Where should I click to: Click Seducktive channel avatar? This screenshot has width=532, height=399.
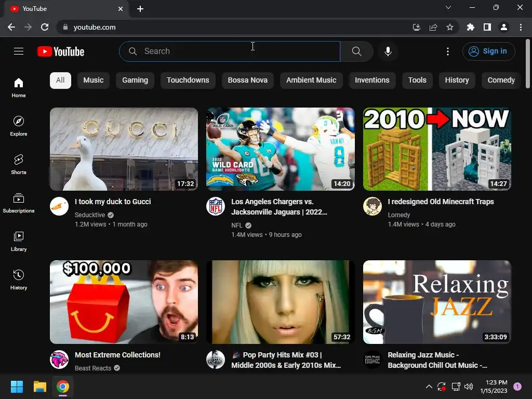(59, 206)
